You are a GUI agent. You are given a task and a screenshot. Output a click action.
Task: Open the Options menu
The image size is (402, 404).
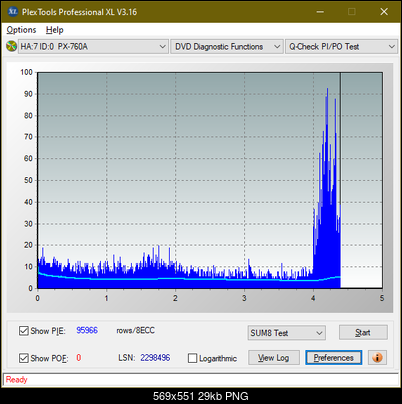pyautogui.click(x=21, y=30)
